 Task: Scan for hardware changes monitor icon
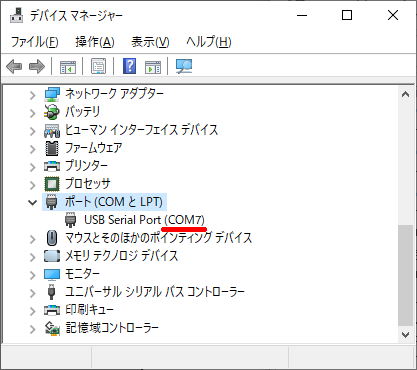[184, 66]
